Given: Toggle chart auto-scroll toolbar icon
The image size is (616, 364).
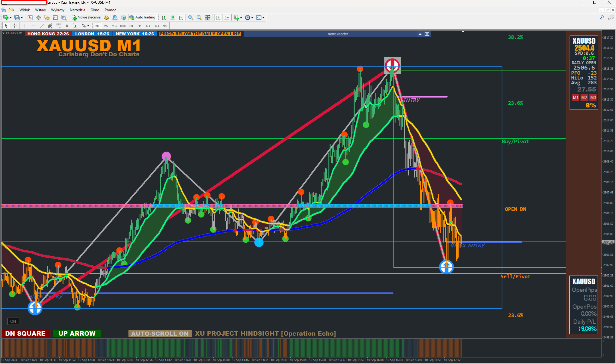Looking at the screenshot, I should point(218,17).
